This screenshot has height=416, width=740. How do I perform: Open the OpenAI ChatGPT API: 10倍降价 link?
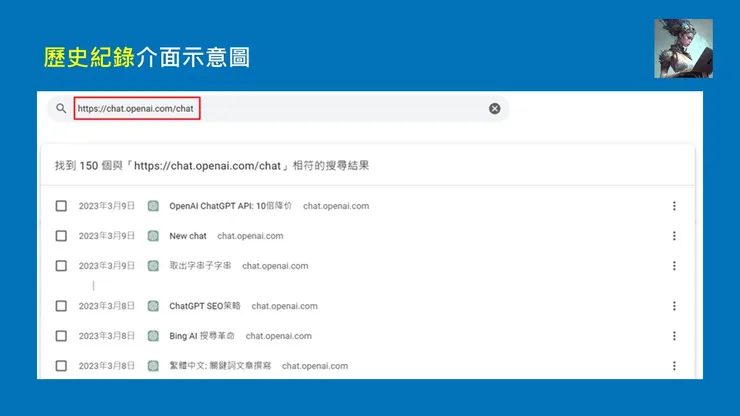tap(230, 206)
